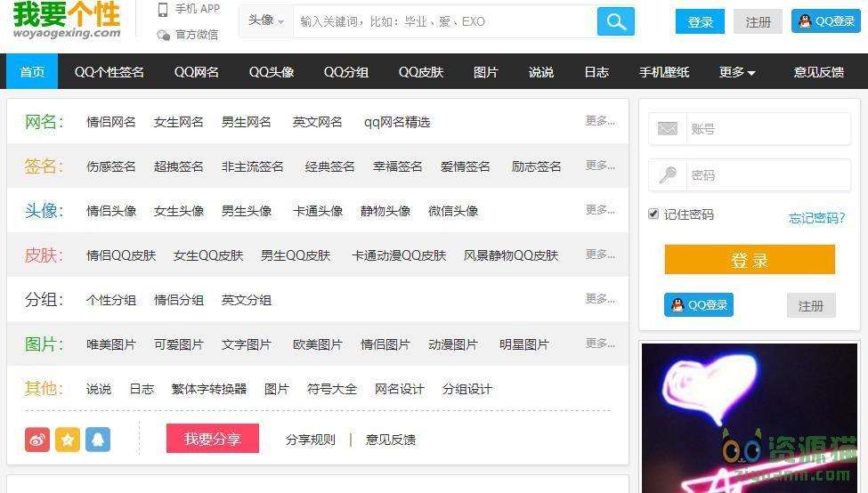
Task: Open the 情侣QQ皮肤 link
Action: click(x=121, y=255)
